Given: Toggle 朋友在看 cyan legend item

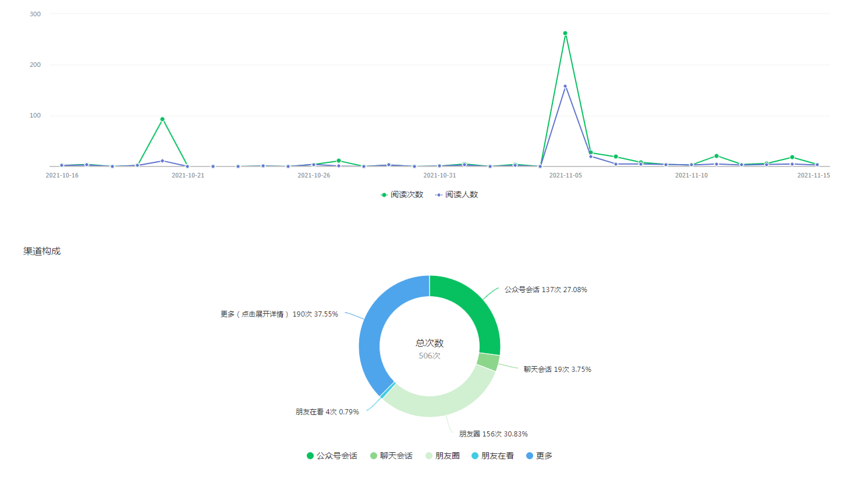Looking at the screenshot, I should click(x=492, y=456).
